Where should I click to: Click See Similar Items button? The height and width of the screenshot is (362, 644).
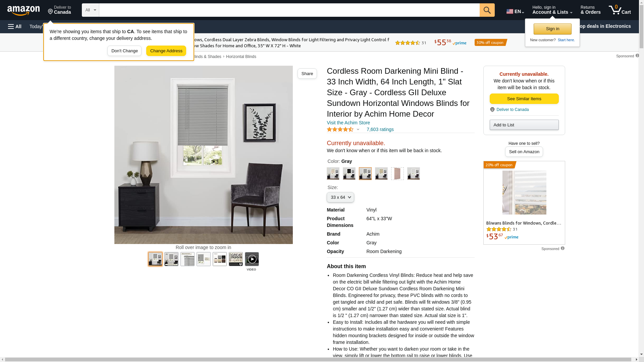tap(524, 99)
